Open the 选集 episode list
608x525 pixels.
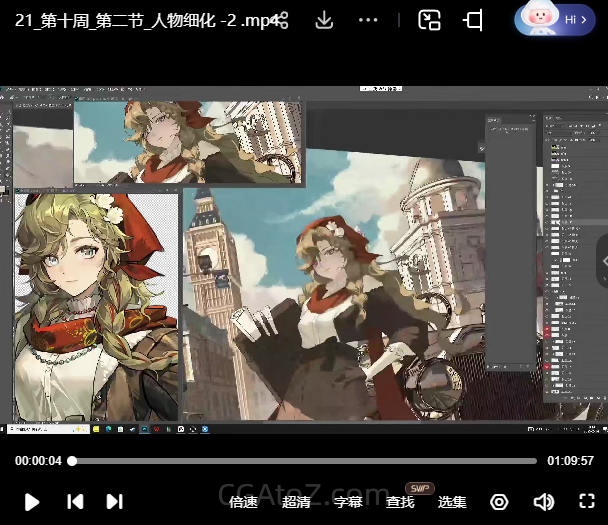click(452, 502)
